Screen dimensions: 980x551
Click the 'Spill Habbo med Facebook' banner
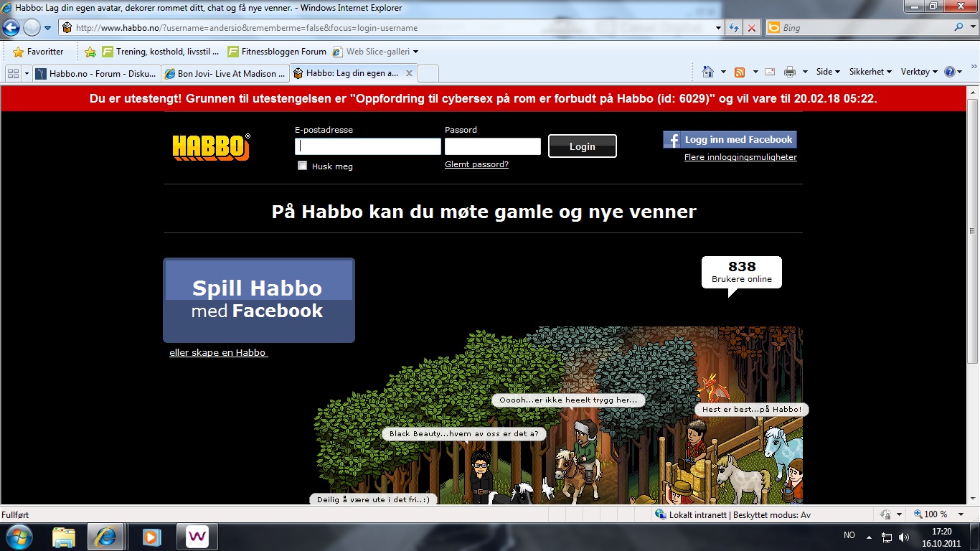[259, 300]
